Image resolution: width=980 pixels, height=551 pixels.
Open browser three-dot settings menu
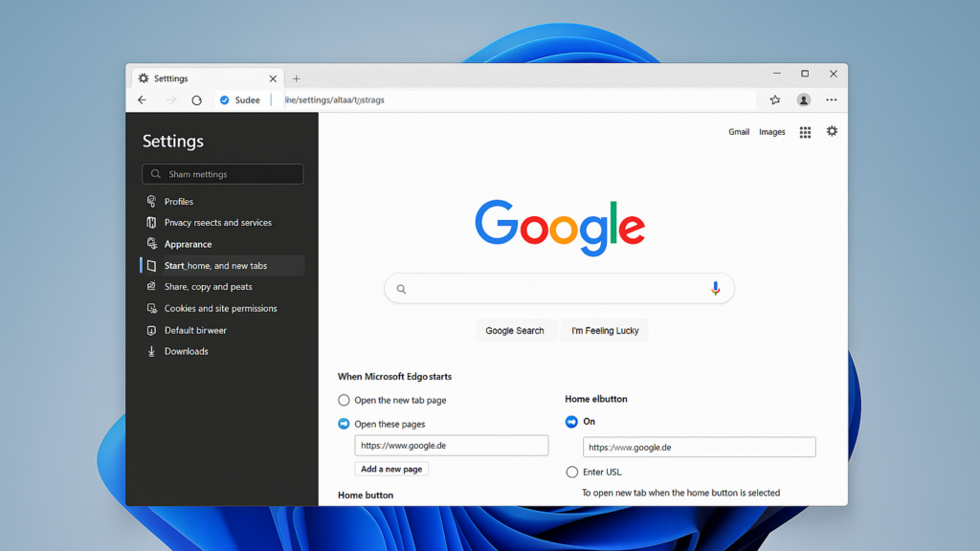tap(831, 99)
